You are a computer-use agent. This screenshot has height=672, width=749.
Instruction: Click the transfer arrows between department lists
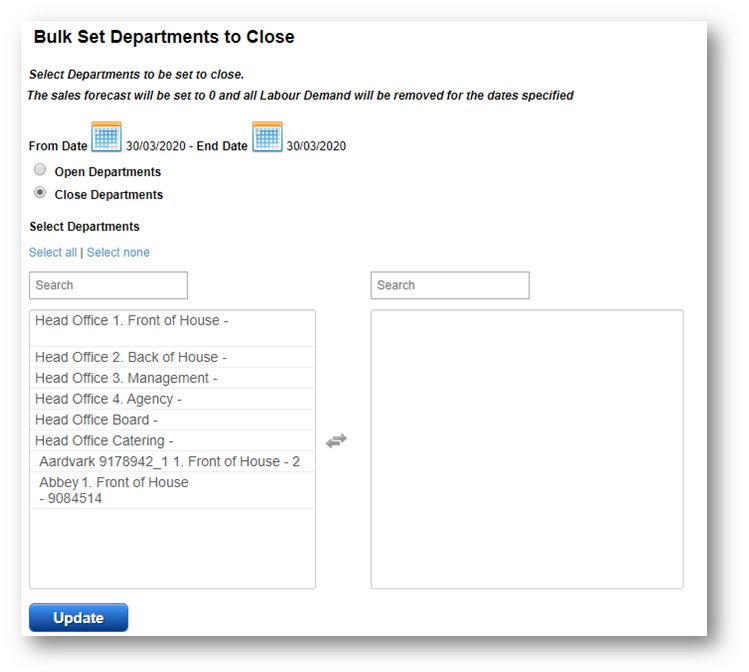tap(336, 440)
